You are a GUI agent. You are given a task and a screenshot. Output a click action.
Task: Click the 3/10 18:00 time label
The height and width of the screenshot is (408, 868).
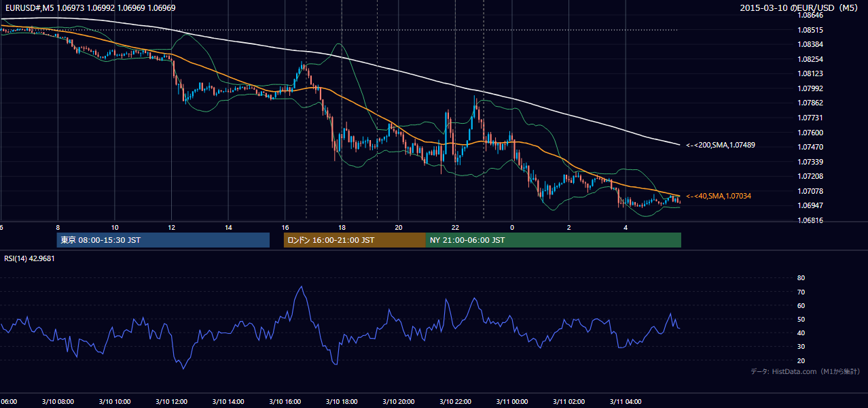click(342, 402)
